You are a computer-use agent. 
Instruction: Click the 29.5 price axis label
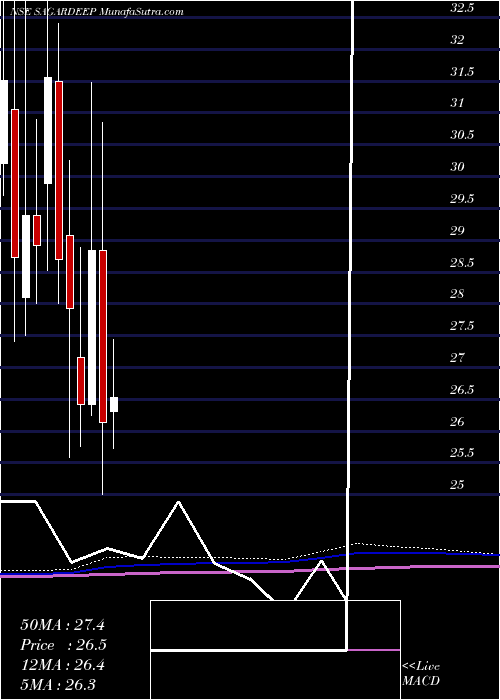(462, 199)
